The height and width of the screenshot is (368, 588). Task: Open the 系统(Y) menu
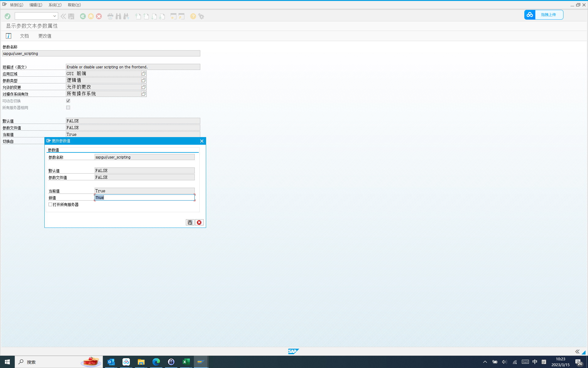(55, 5)
